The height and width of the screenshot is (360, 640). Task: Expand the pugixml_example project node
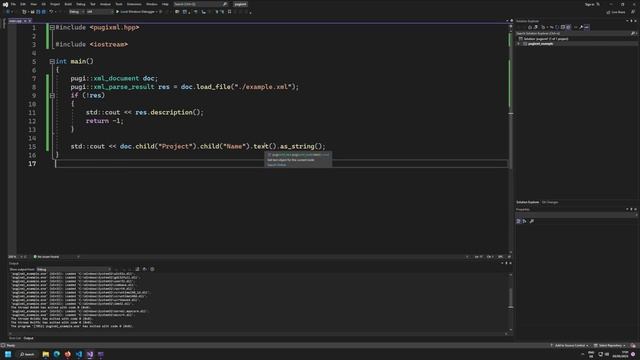tap(519, 44)
